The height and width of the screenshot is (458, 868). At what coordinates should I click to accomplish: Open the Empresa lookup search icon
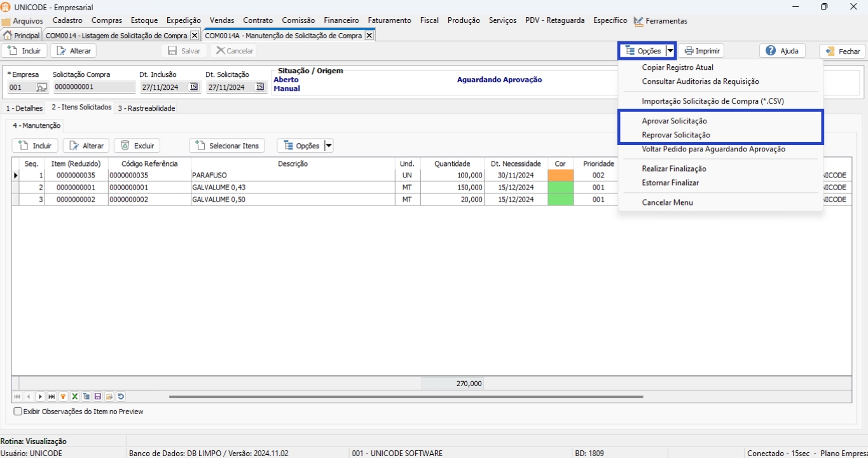(x=41, y=88)
